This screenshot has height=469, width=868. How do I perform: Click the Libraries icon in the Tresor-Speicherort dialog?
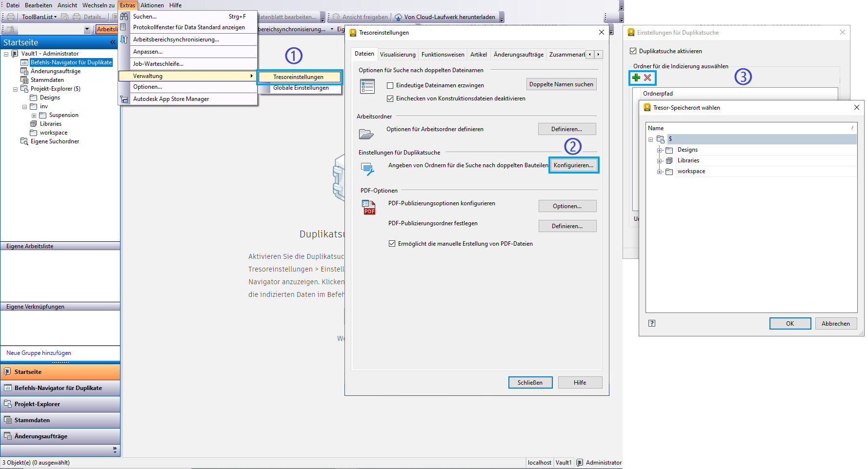pyautogui.click(x=669, y=160)
